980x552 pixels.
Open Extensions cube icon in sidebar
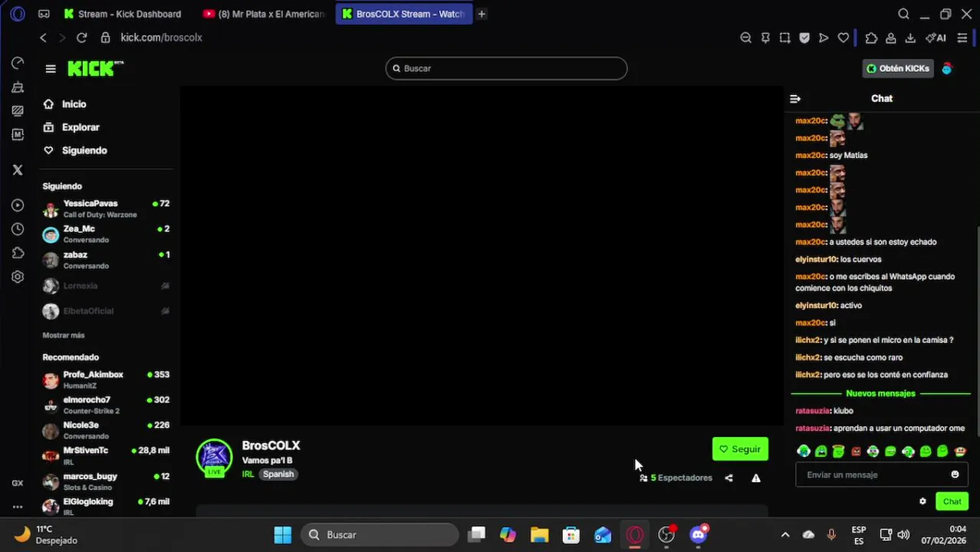18,253
